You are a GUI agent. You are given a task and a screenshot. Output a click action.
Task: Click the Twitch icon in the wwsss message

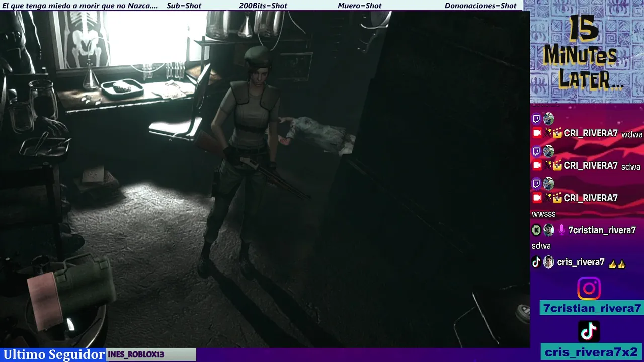(536, 184)
